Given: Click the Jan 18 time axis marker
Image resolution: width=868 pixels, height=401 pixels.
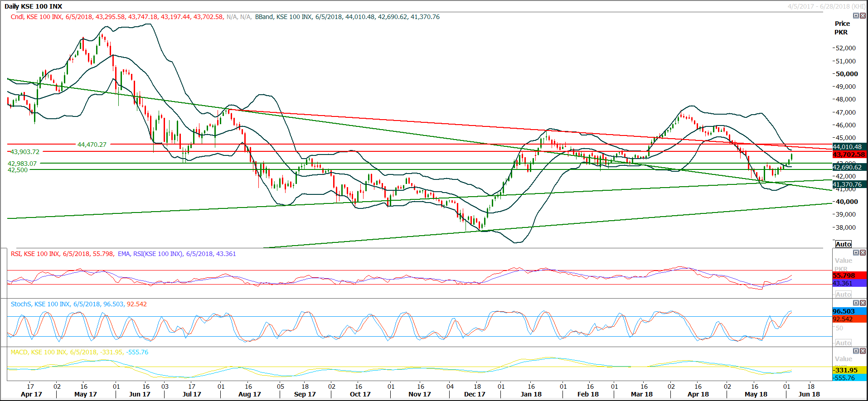Looking at the screenshot, I should pyautogui.click(x=531, y=394).
